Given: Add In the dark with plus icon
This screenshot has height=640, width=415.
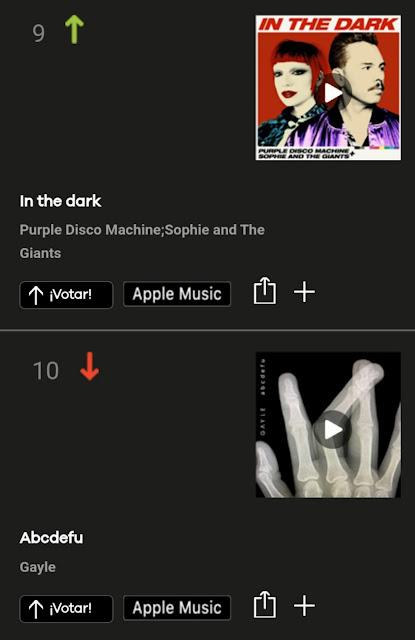Looking at the screenshot, I should tap(304, 292).
